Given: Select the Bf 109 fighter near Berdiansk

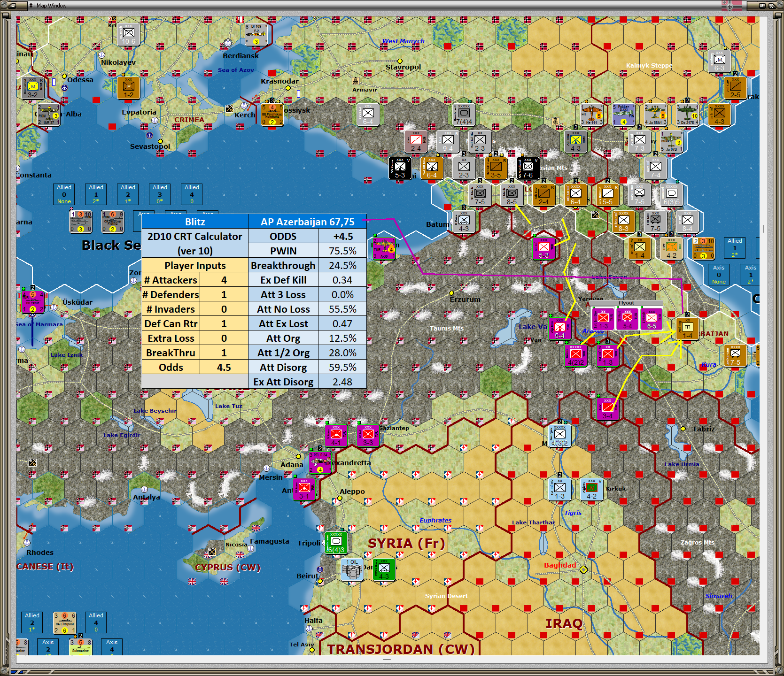Looking at the screenshot, I should tap(256, 34).
